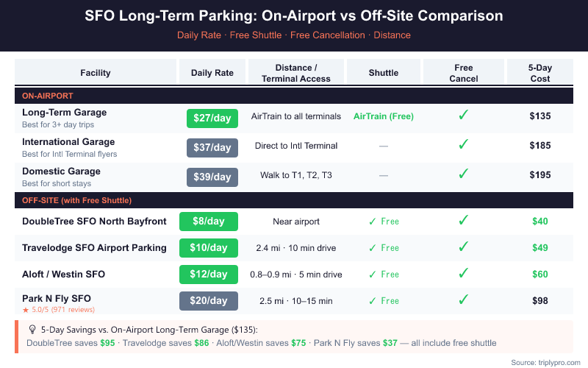Click the Facility column header
The image size is (588, 368).
click(96, 73)
